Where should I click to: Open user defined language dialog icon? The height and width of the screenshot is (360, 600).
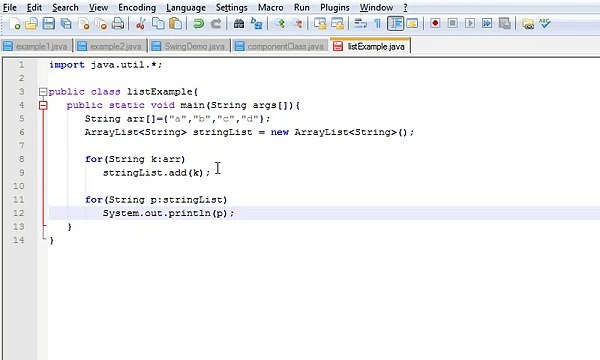click(412, 24)
